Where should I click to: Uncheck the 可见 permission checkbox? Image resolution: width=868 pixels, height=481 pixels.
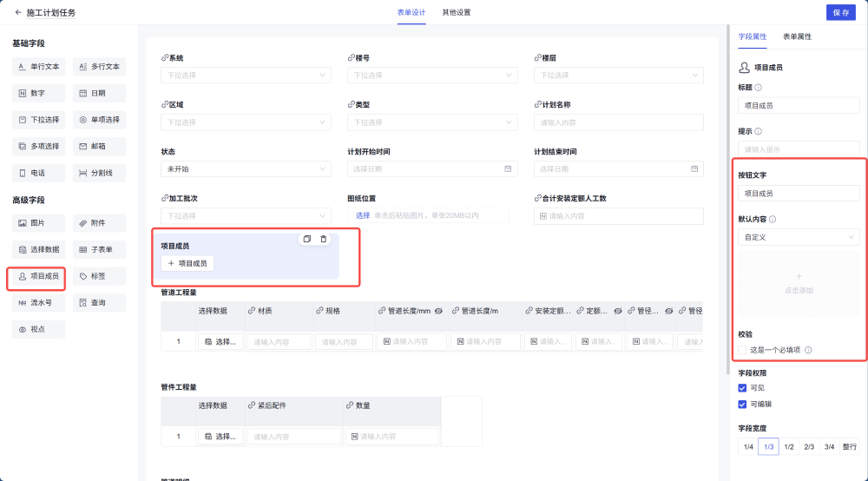pos(742,388)
